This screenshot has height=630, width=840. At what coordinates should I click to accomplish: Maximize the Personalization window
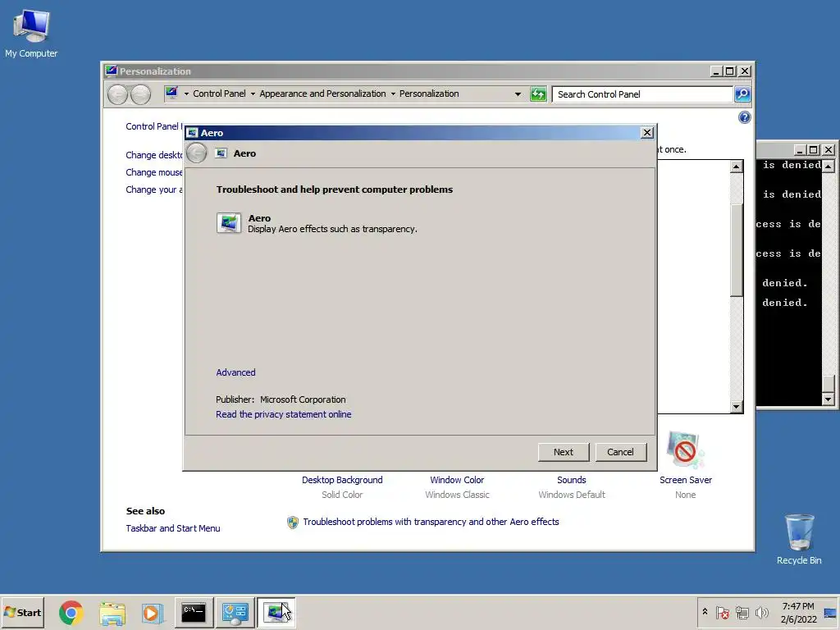[729, 71]
